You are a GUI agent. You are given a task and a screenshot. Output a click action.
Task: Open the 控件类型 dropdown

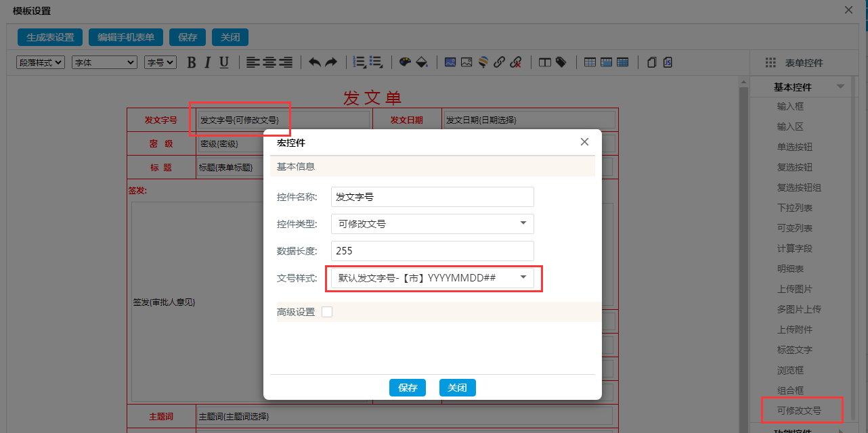432,224
